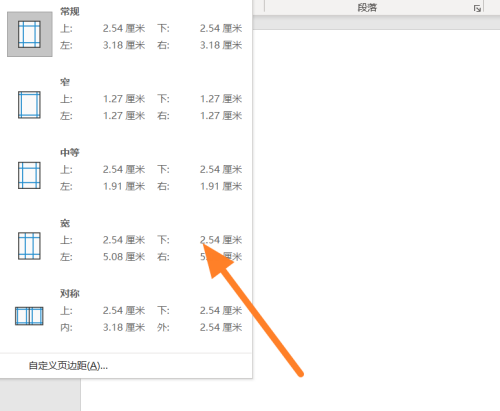Click the 段落 group label
This screenshot has width=500, height=411.
click(x=367, y=8)
